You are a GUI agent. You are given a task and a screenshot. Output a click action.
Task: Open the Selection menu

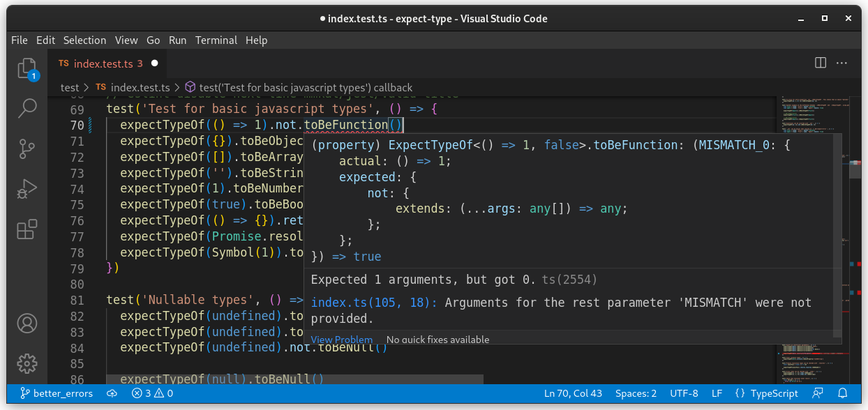click(x=84, y=40)
